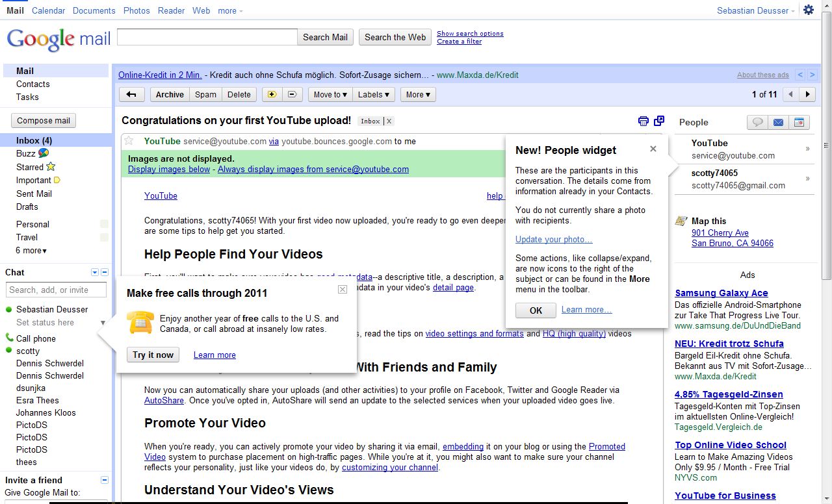
Task: Show previous ad arrow
Action: coord(801,75)
